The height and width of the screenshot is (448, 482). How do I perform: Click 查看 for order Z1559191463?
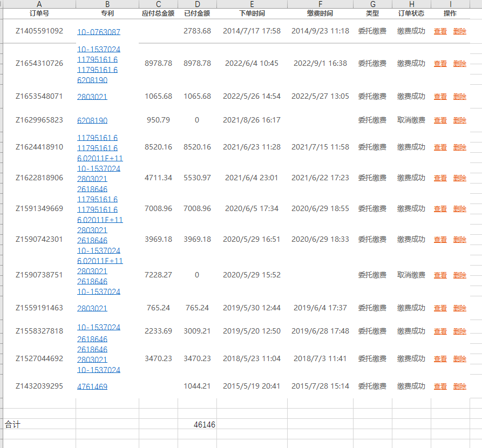pyautogui.click(x=440, y=308)
